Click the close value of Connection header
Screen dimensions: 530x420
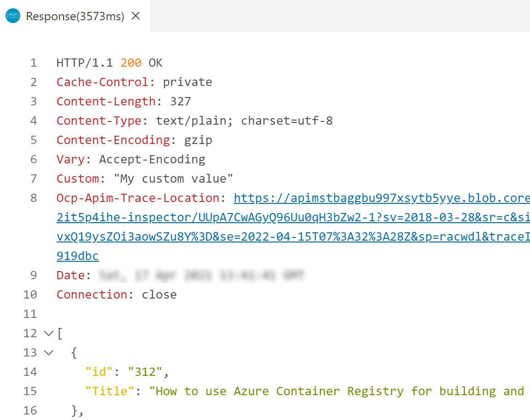(159, 294)
